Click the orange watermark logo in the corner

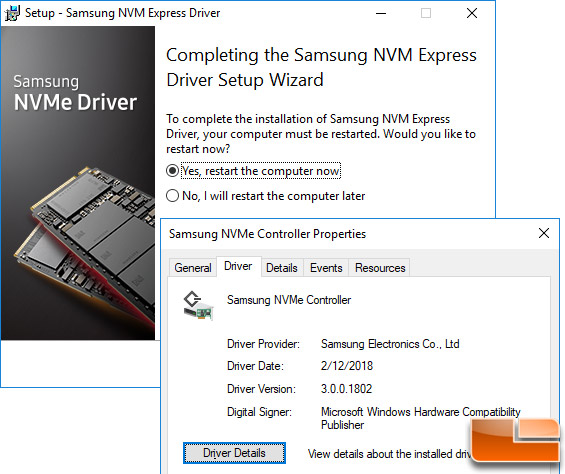(515, 440)
